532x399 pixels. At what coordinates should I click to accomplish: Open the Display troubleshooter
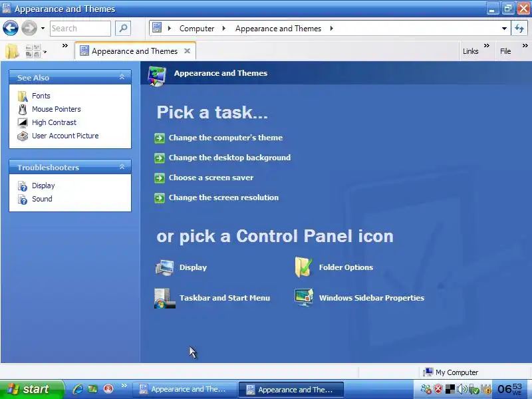coord(43,186)
